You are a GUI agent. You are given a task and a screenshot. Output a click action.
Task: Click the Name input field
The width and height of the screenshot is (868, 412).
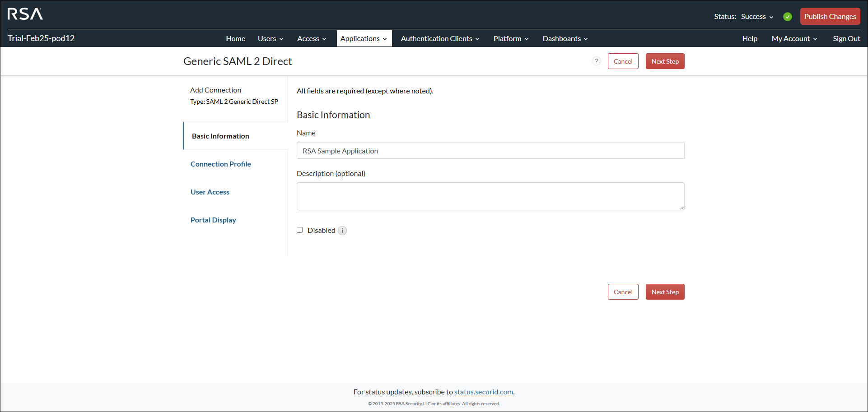coord(490,150)
